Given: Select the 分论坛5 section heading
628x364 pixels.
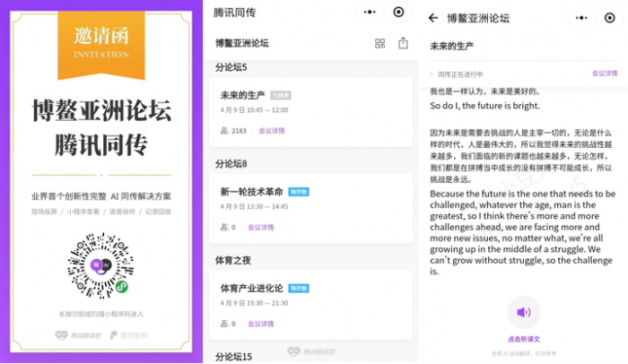Looking at the screenshot, I should click(231, 67).
